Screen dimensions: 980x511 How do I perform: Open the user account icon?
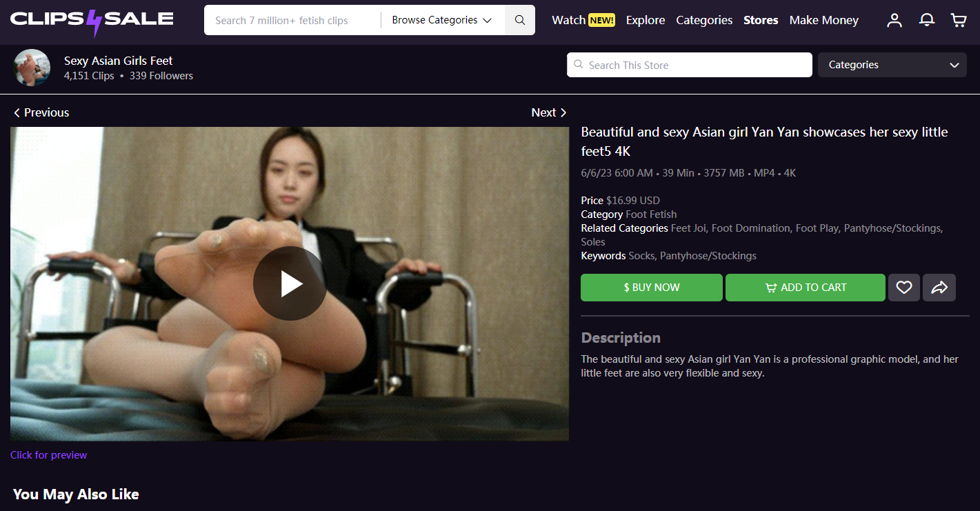pos(894,20)
